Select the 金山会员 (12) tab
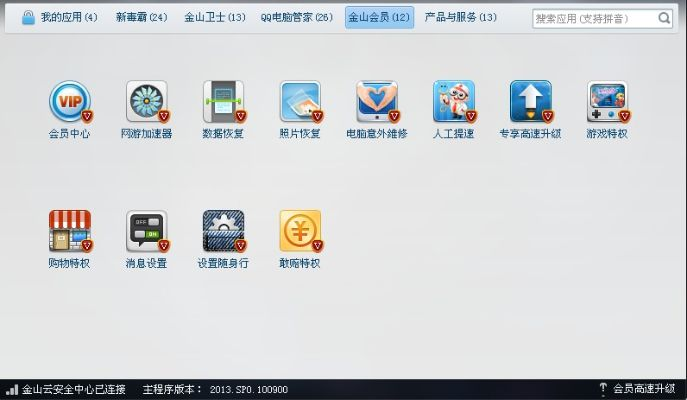The image size is (687, 400). click(379, 18)
